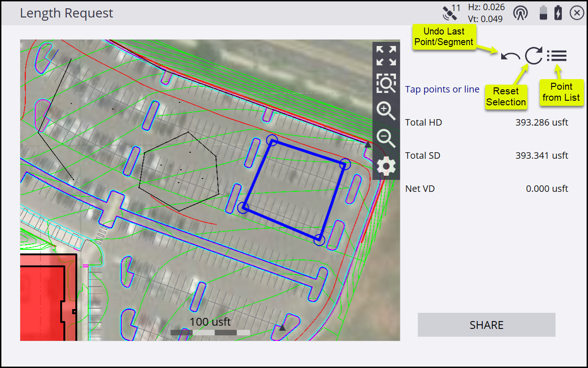Tap the Total HD value 393.286 usft
The image size is (588, 368).
[x=542, y=122]
